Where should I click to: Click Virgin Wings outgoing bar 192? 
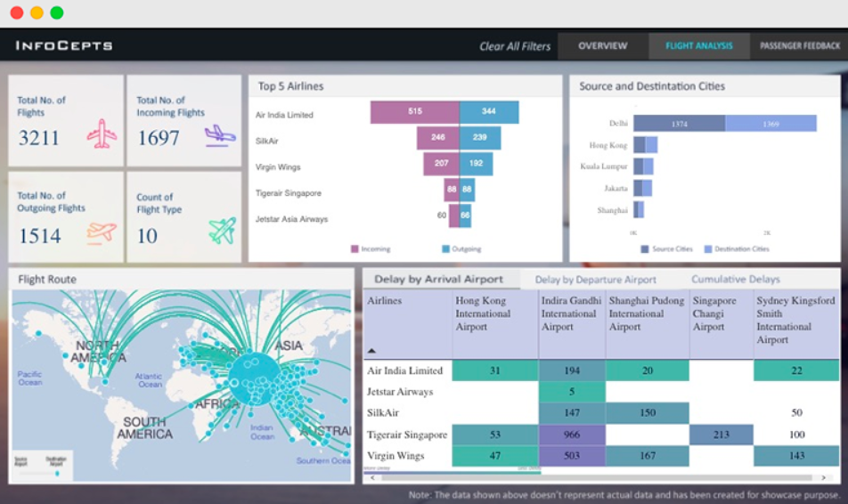[476, 164]
